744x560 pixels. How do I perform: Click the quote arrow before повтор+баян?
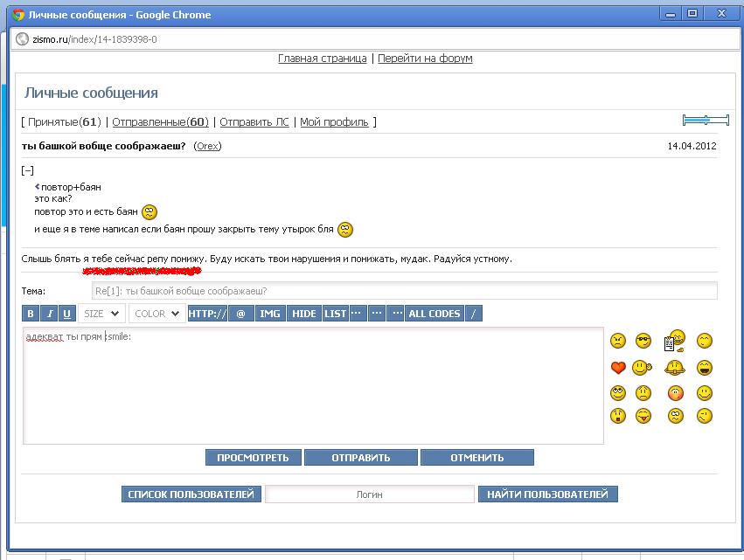click(37, 186)
